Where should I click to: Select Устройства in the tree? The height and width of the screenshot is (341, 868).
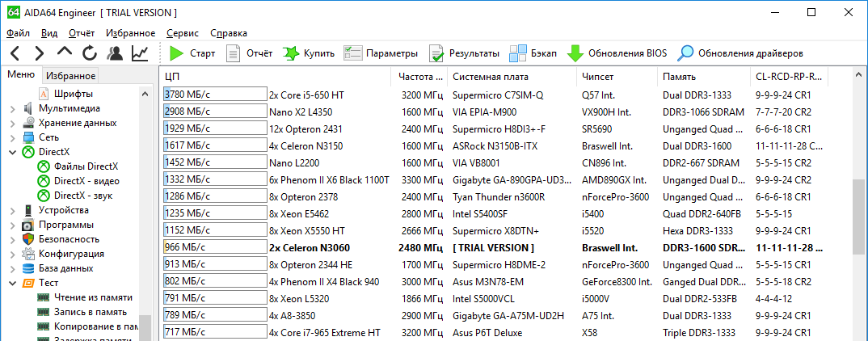pyautogui.click(x=64, y=210)
